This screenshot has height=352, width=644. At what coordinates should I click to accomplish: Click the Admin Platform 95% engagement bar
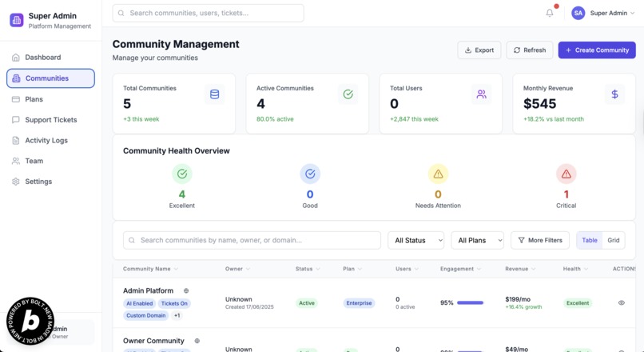(x=471, y=302)
